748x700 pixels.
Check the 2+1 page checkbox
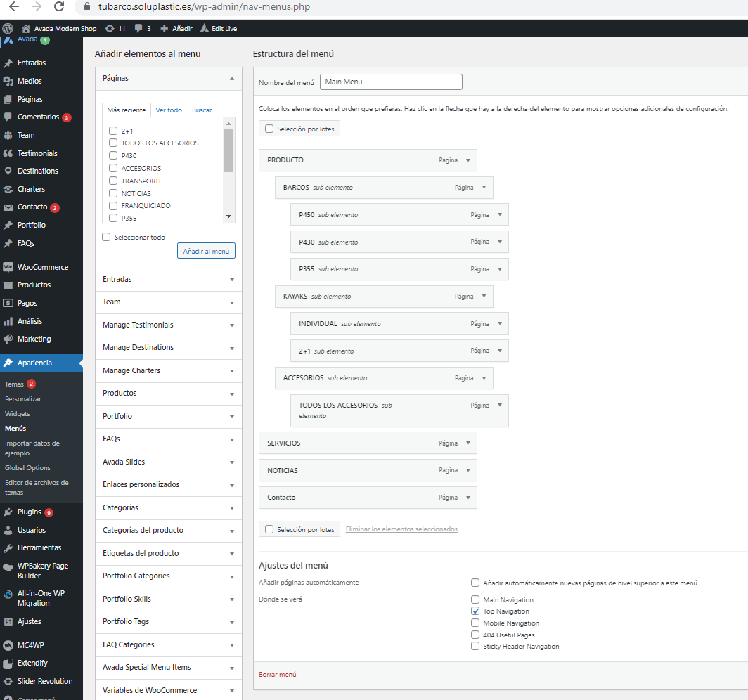click(x=113, y=131)
